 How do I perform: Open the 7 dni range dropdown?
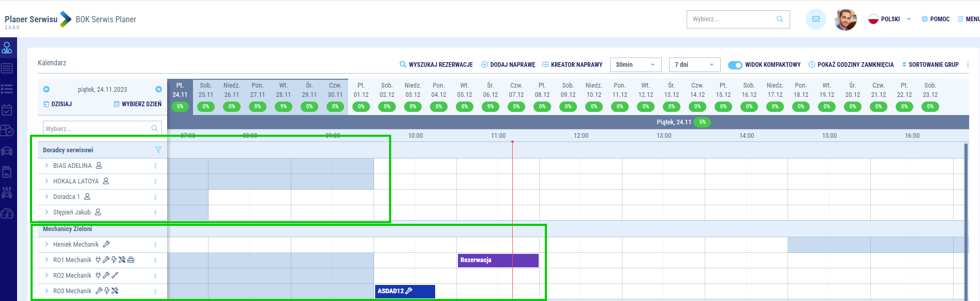point(694,65)
